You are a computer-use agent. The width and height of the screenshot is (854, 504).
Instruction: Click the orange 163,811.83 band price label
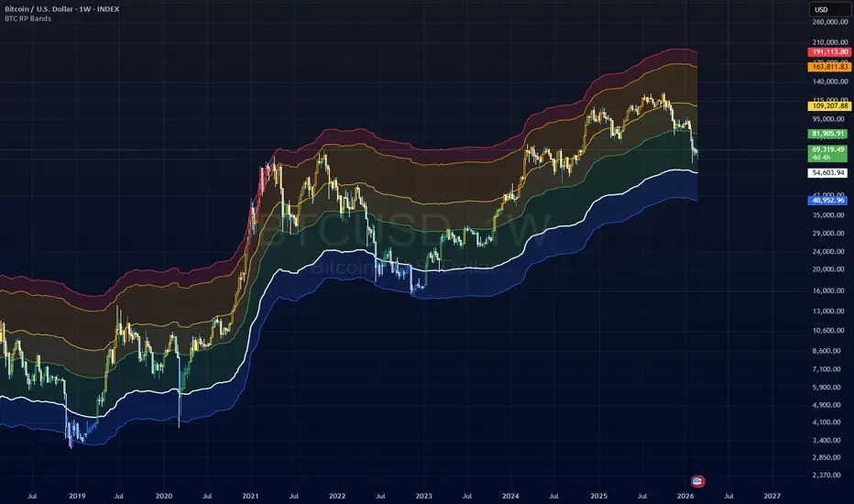tap(829, 67)
